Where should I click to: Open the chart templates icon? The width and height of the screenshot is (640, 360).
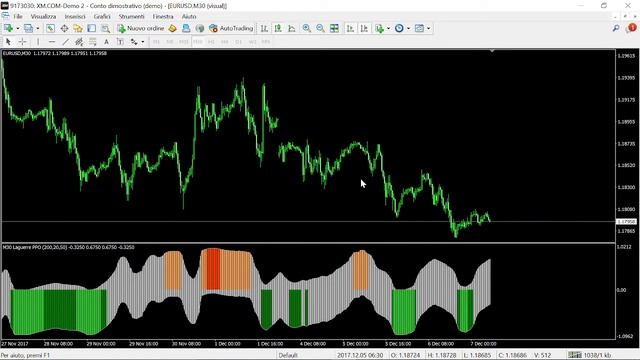(x=419, y=28)
